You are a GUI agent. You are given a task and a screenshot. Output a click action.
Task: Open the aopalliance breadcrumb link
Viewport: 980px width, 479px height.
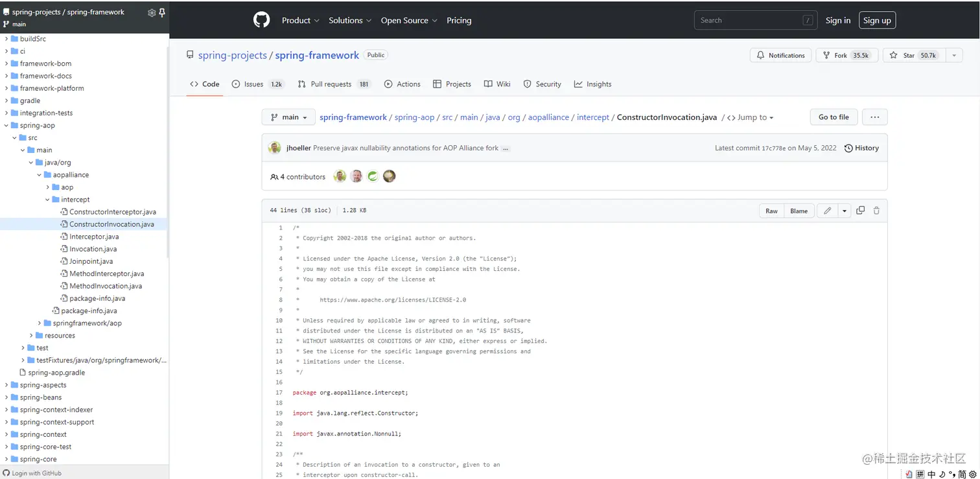click(548, 117)
